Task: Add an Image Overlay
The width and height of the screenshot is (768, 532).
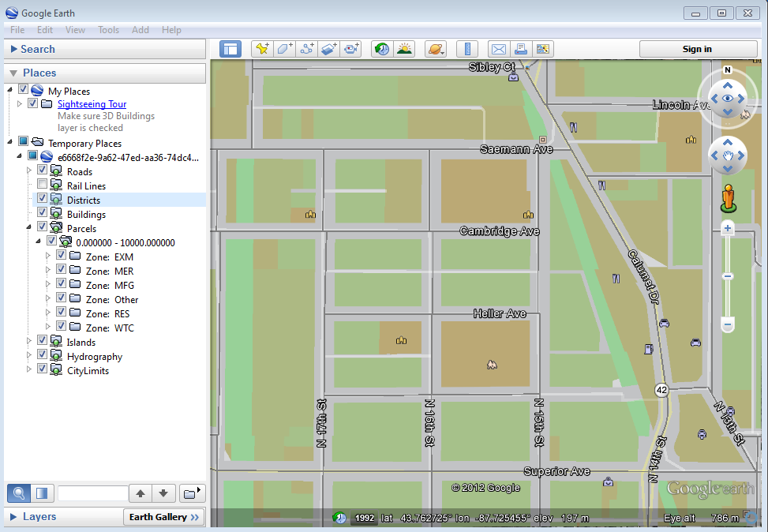Action: (328, 48)
